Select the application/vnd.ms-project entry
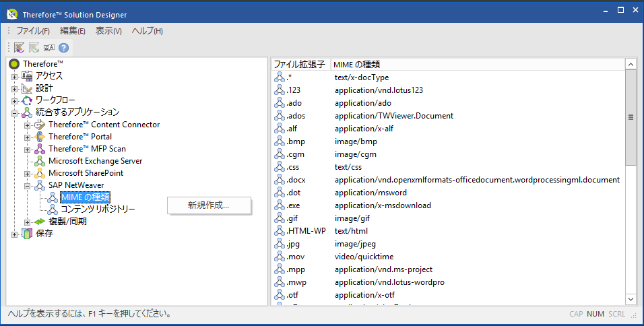Image resolution: width=644 pixels, height=326 pixels. 383,269
